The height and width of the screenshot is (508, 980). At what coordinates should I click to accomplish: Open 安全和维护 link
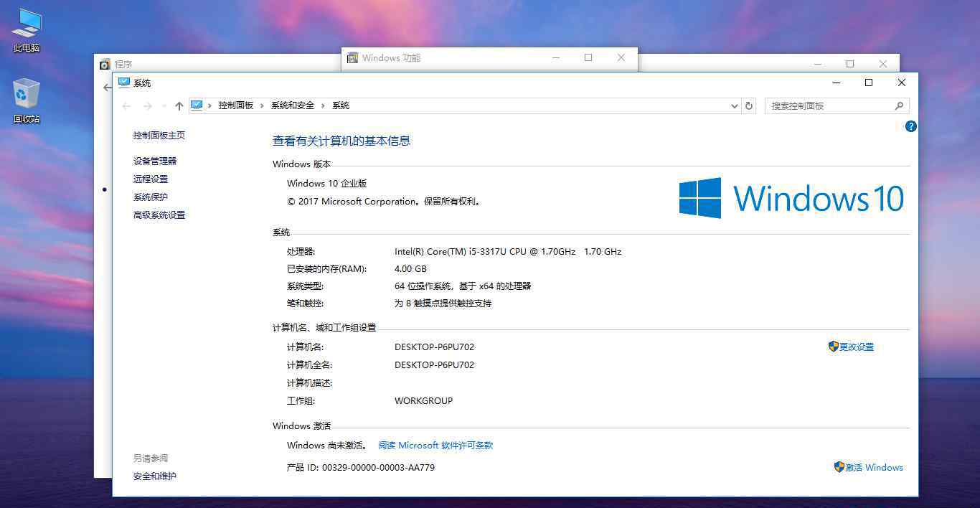[155, 476]
